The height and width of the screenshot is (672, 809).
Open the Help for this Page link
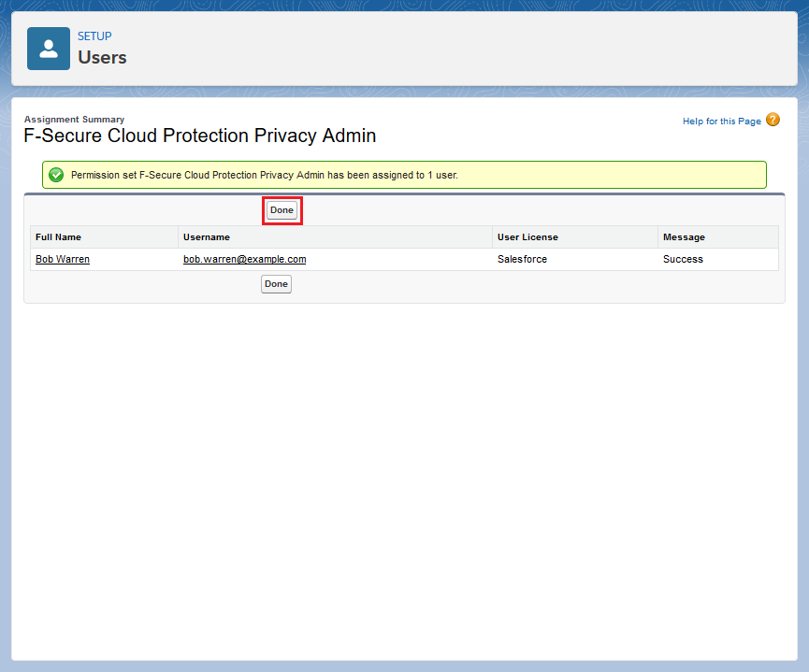[x=722, y=122]
